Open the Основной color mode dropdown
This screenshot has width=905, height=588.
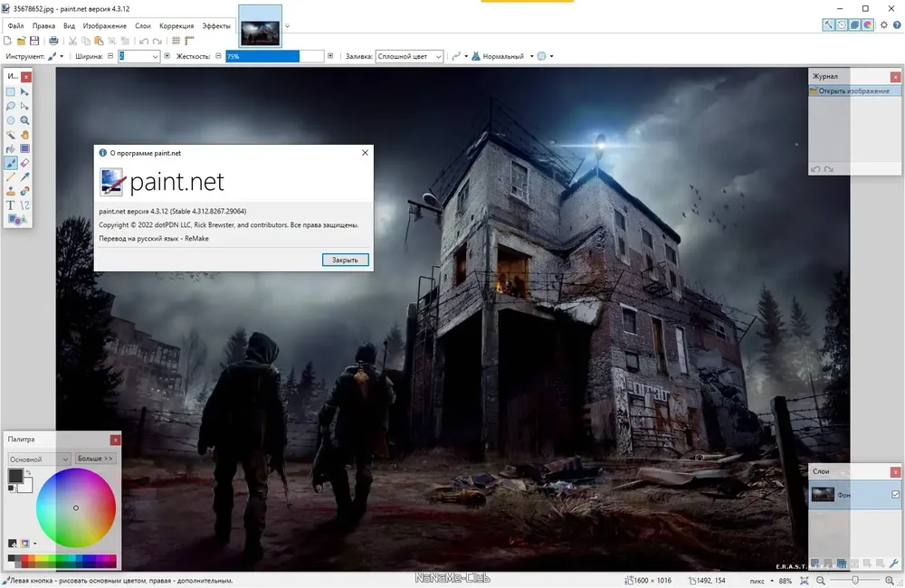click(39, 459)
